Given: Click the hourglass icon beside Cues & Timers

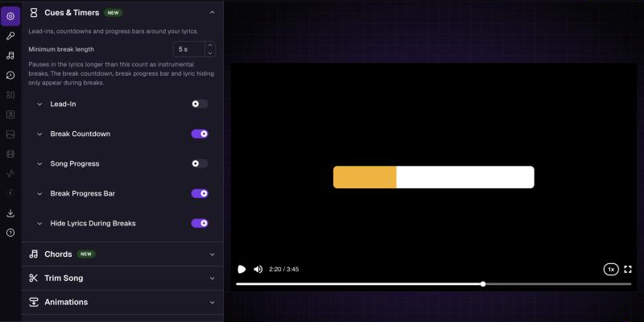Looking at the screenshot, I should coord(34,13).
